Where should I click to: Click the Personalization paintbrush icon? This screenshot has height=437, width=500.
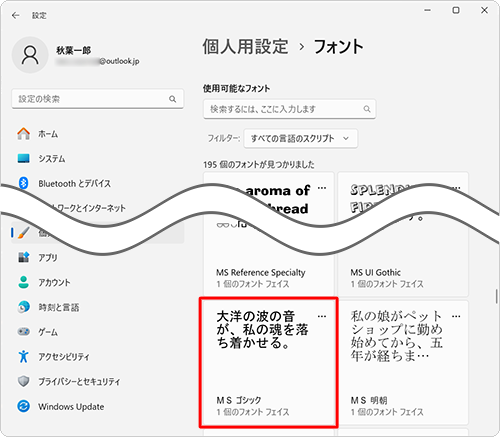pos(23,233)
